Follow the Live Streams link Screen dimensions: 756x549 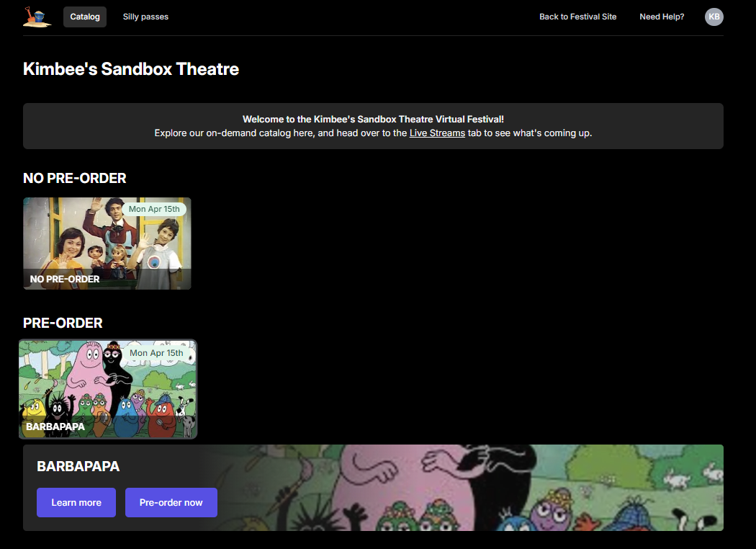click(437, 133)
